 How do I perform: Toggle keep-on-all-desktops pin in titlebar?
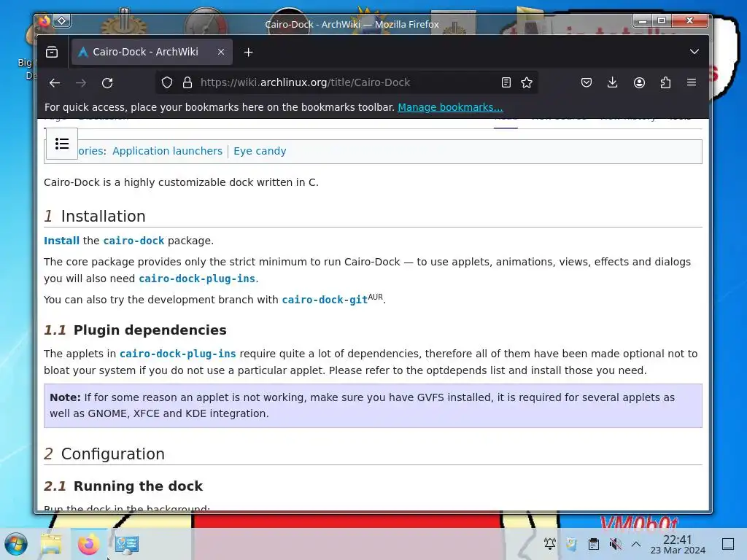click(x=62, y=21)
